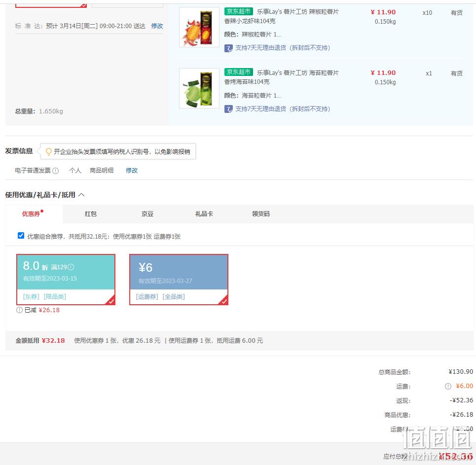Click the 商品优惠 value -¥26.18

pyautogui.click(x=461, y=415)
